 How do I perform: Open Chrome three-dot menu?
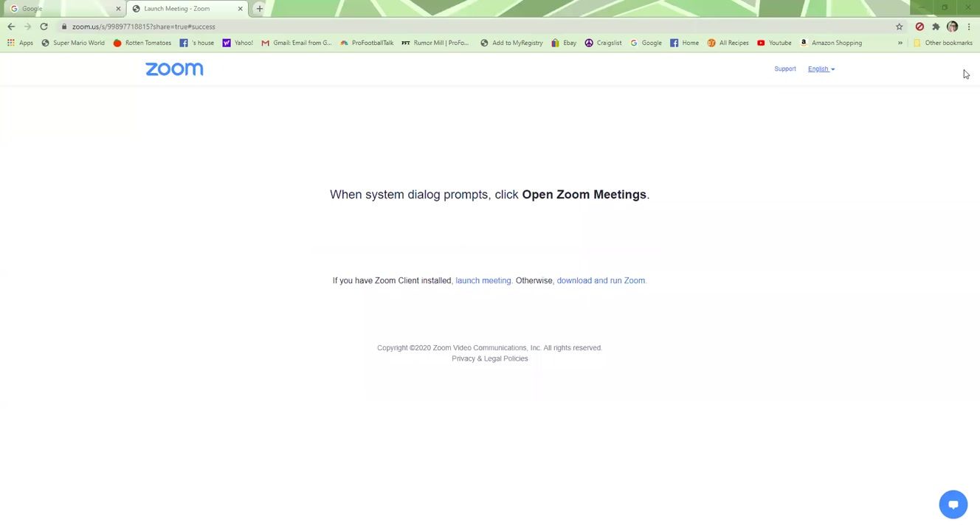click(x=968, y=27)
